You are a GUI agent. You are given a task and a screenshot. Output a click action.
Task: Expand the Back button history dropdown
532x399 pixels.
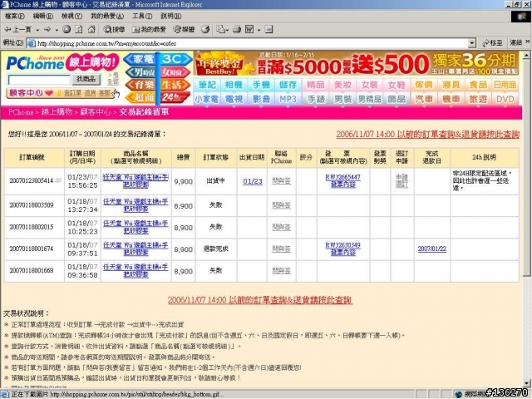pyautogui.click(x=37, y=30)
